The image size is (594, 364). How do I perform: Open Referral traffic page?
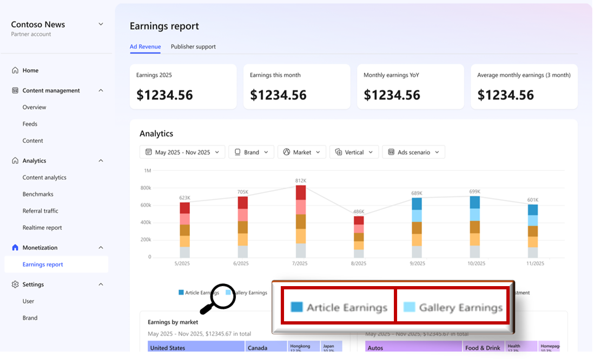pyautogui.click(x=40, y=210)
